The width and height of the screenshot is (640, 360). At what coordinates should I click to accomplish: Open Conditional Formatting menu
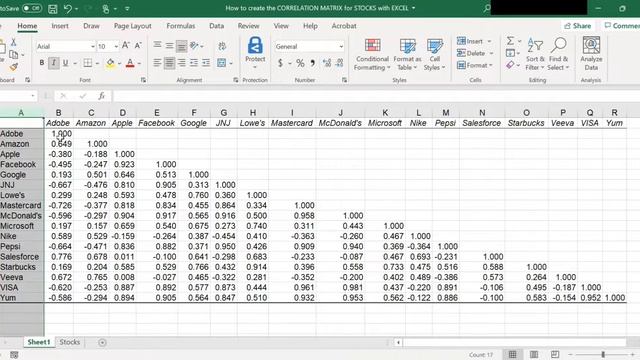coord(372,54)
